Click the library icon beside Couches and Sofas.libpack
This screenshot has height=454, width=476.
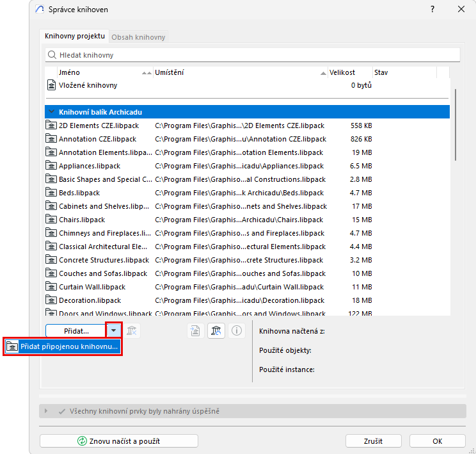click(51, 273)
